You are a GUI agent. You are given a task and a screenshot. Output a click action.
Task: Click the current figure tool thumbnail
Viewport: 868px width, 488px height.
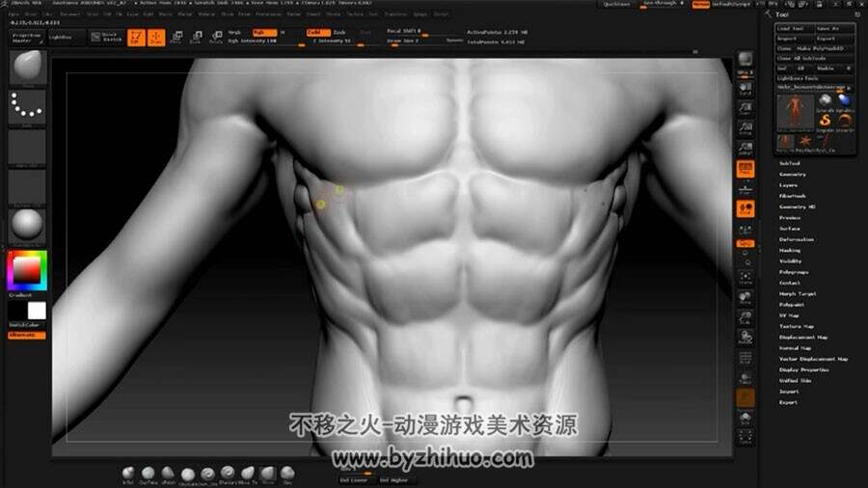pos(795,112)
